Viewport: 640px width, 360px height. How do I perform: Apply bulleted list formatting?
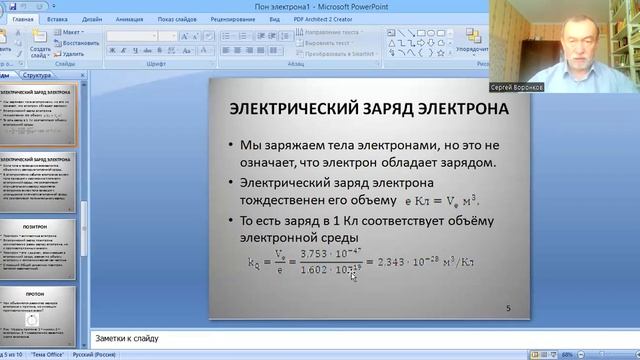point(227,37)
